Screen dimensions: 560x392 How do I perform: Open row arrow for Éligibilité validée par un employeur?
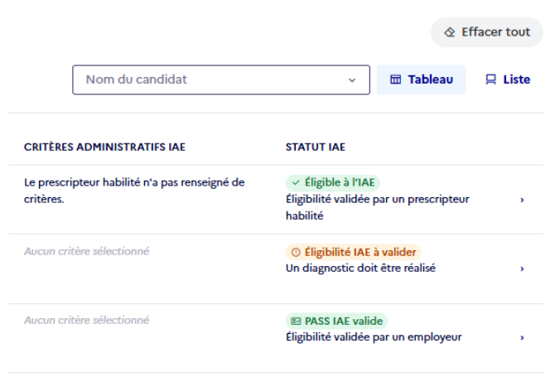522,337
